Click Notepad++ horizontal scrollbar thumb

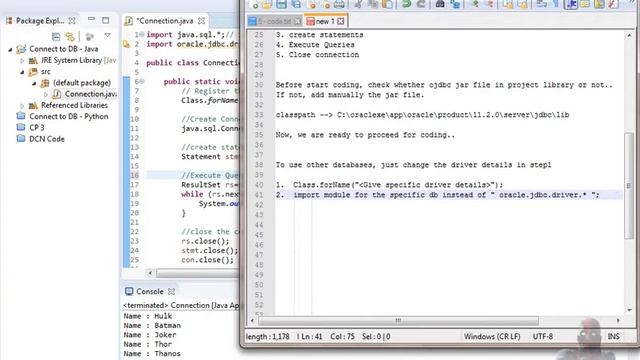398,321
